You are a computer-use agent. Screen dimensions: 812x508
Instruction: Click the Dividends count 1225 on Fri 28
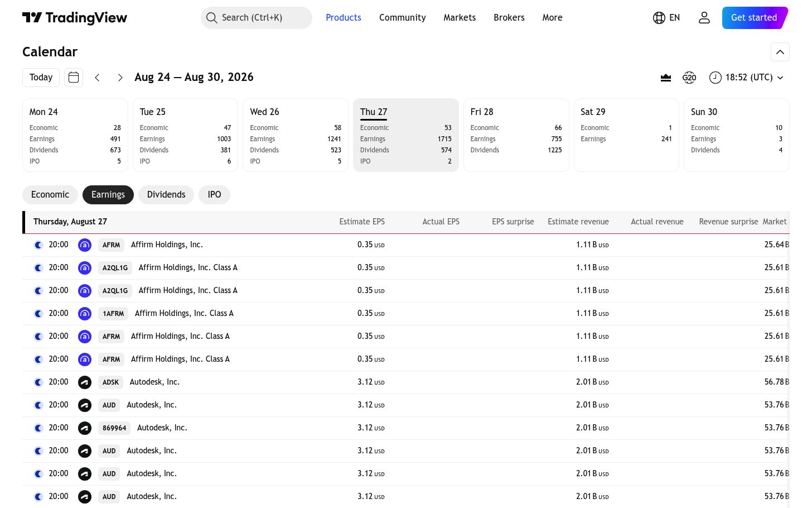tap(555, 150)
